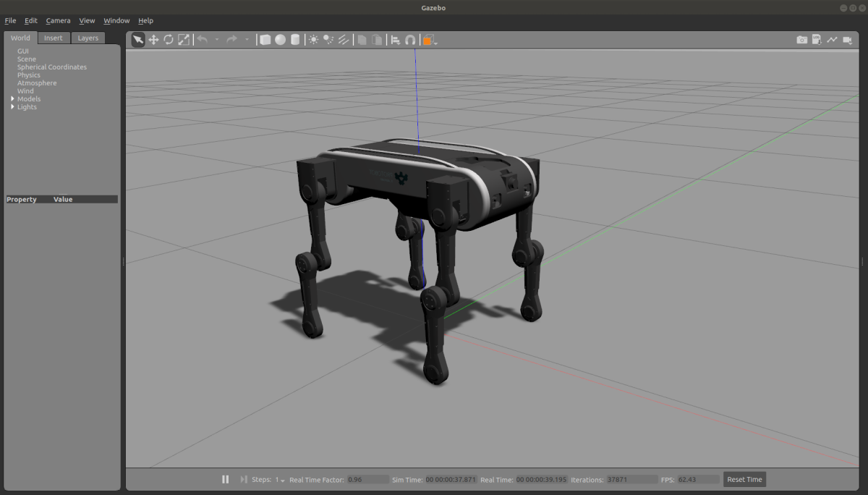
Task: Step the simulation forward once
Action: coord(244,479)
